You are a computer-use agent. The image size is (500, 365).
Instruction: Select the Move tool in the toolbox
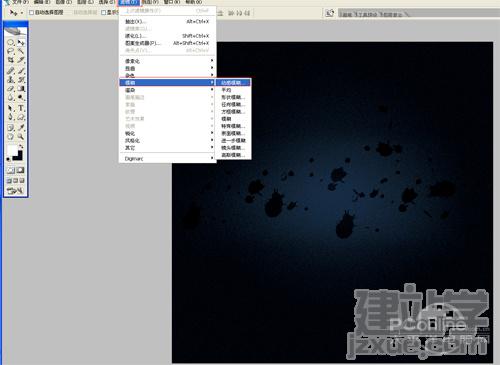(x=21, y=43)
